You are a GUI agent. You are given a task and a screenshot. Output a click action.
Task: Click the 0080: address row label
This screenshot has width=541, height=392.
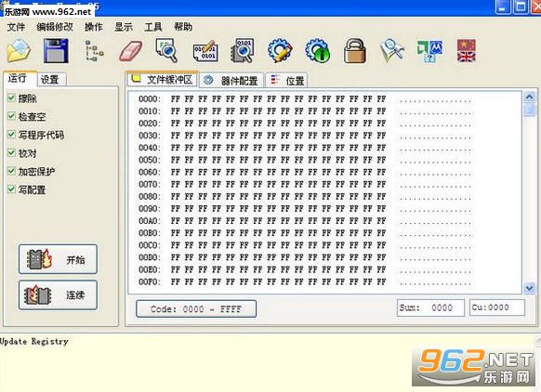point(150,197)
